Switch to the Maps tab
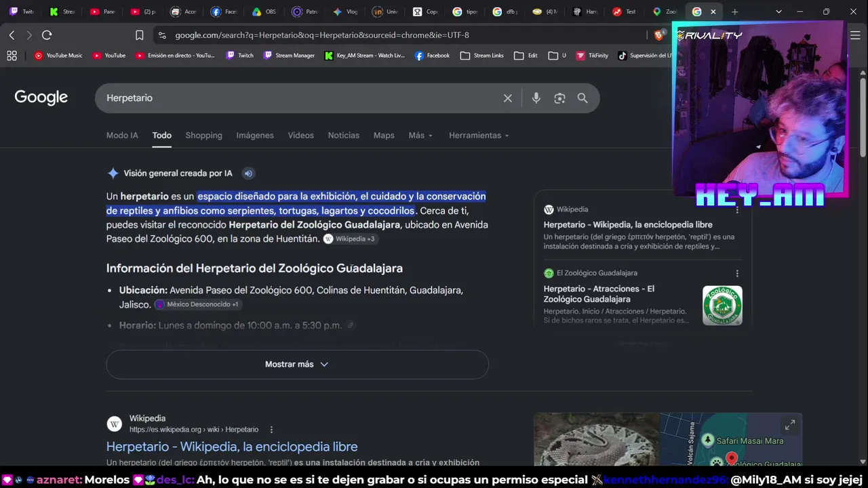 click(x=384, y=136)
